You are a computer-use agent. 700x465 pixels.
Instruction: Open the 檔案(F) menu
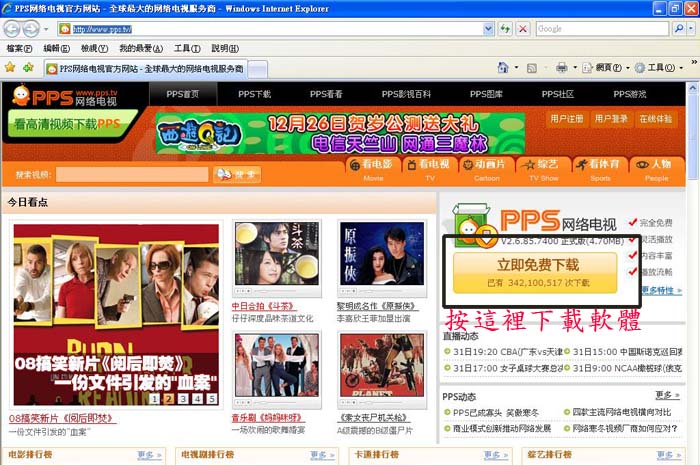(19, 48)
